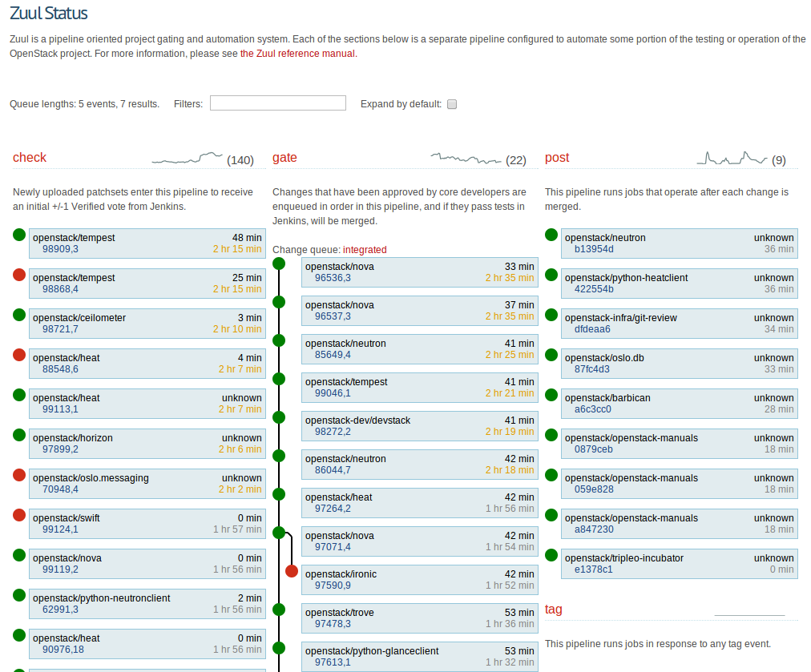The image size is (811, 672).
Task: Expand the openstack/python-heatclient change panel
Action: pyautogui.click(x=679, y=284)
